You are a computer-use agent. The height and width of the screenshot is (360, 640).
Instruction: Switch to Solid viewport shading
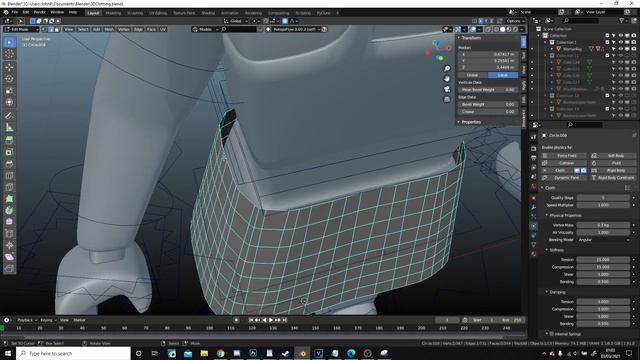503,29
